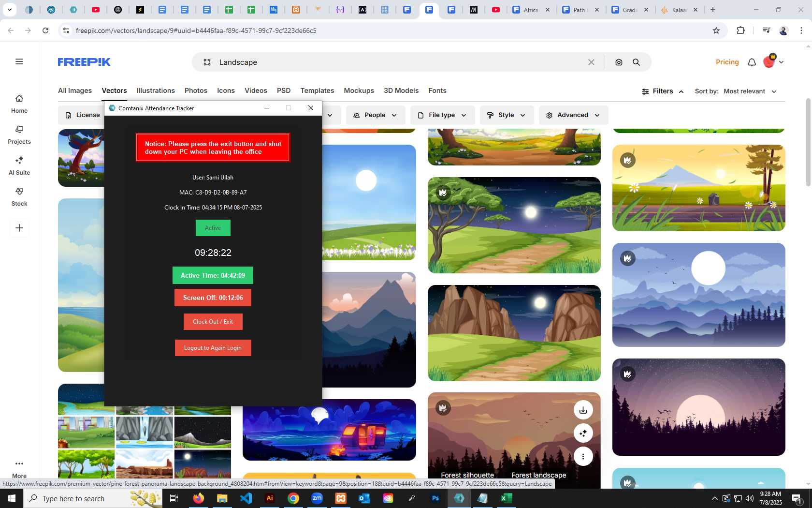
Task: Open the Most relevant sort dropdown
Action: pyautogui.click(x=750, y=91)
